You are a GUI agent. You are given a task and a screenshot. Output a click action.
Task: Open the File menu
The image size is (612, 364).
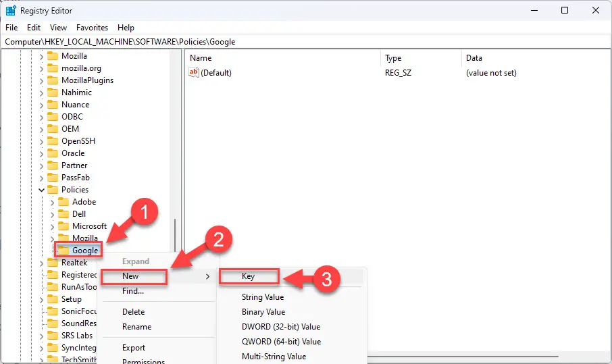tap(11, 28)
